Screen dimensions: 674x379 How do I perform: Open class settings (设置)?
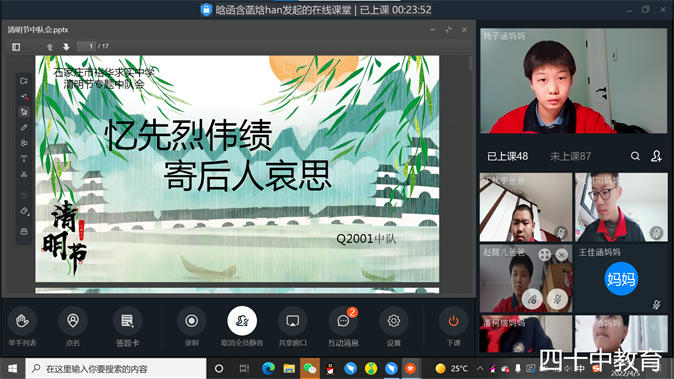pos(393,327)
